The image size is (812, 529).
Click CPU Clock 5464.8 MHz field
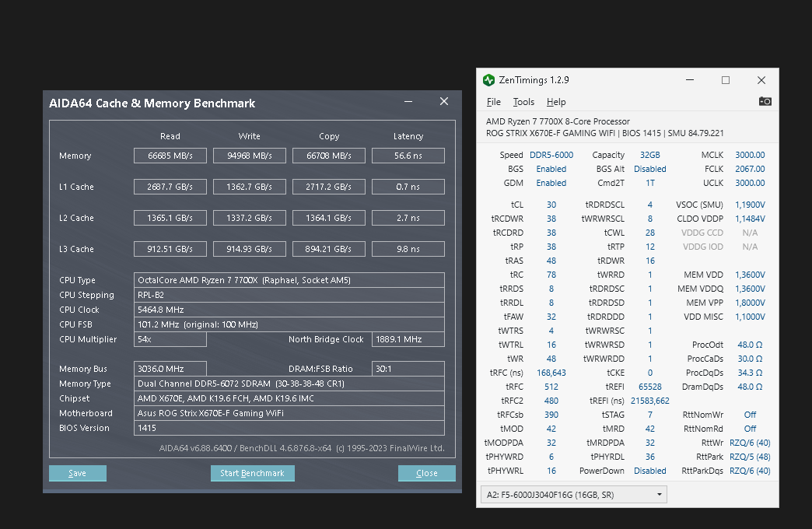pos(289,310)
